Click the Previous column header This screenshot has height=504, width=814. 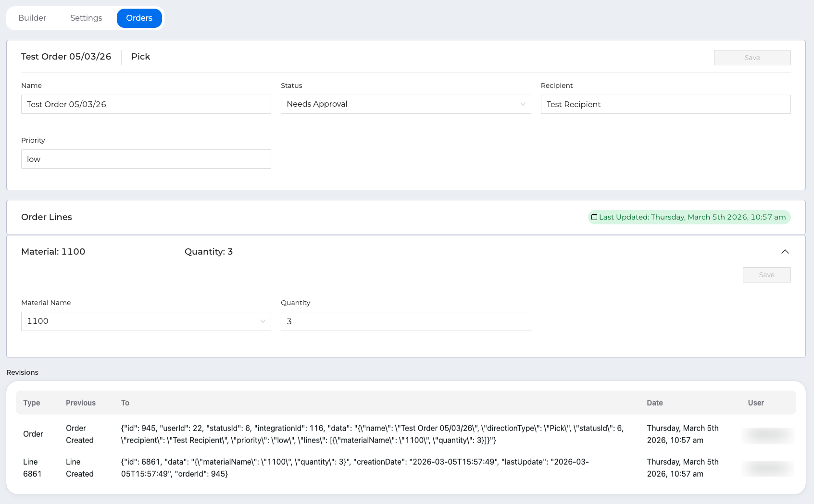click(x=81, y=403)
